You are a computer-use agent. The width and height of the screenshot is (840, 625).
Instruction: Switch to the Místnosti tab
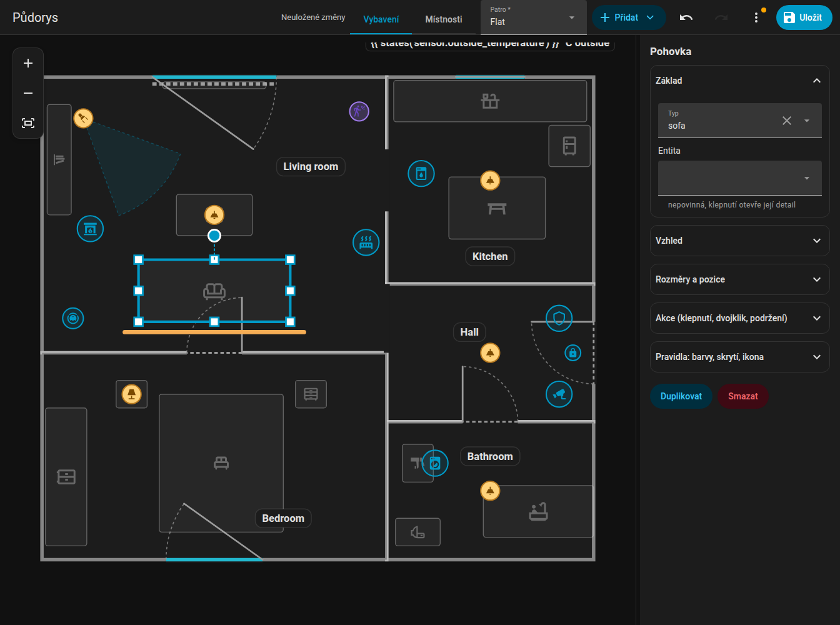(444, 19)
